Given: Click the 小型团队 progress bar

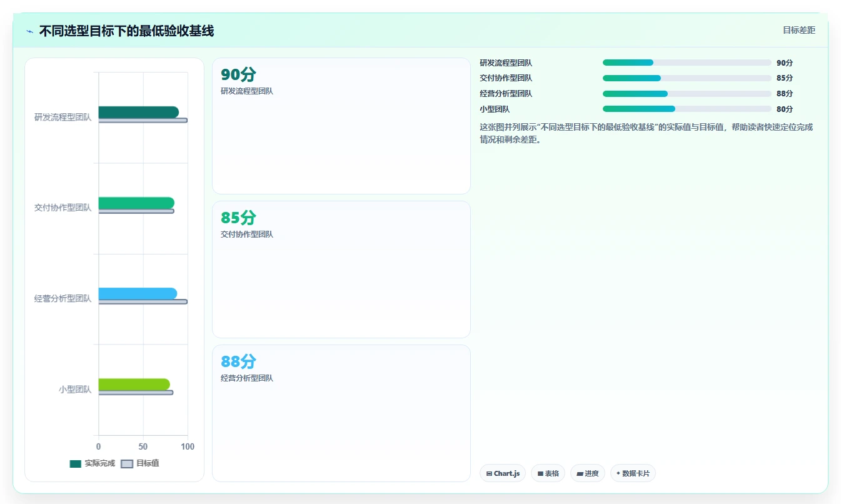Looking at the screenshot, I should [x=687, y=109].
